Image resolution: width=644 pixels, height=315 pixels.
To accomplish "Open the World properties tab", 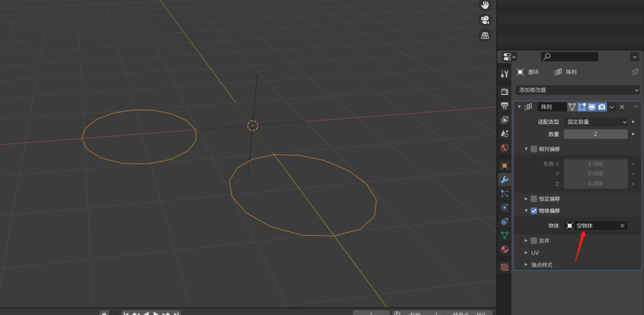I will (x=505, y=147).
